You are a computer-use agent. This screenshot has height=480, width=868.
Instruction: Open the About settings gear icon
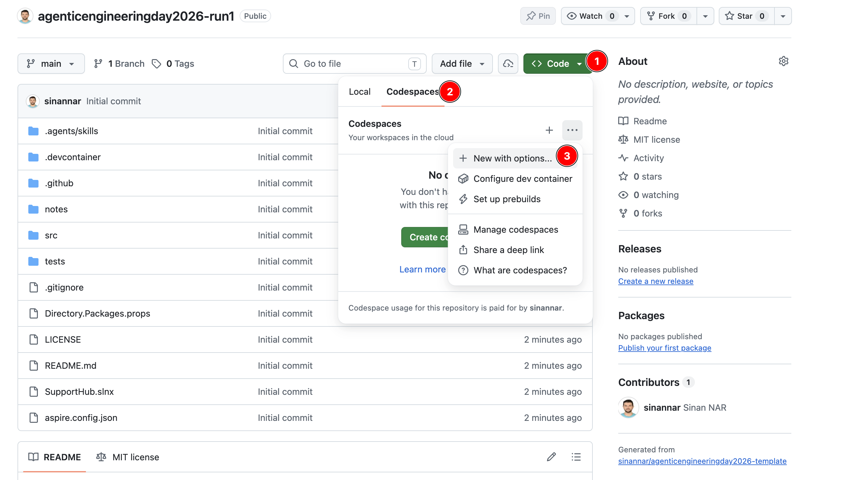[x=783, y=61]
